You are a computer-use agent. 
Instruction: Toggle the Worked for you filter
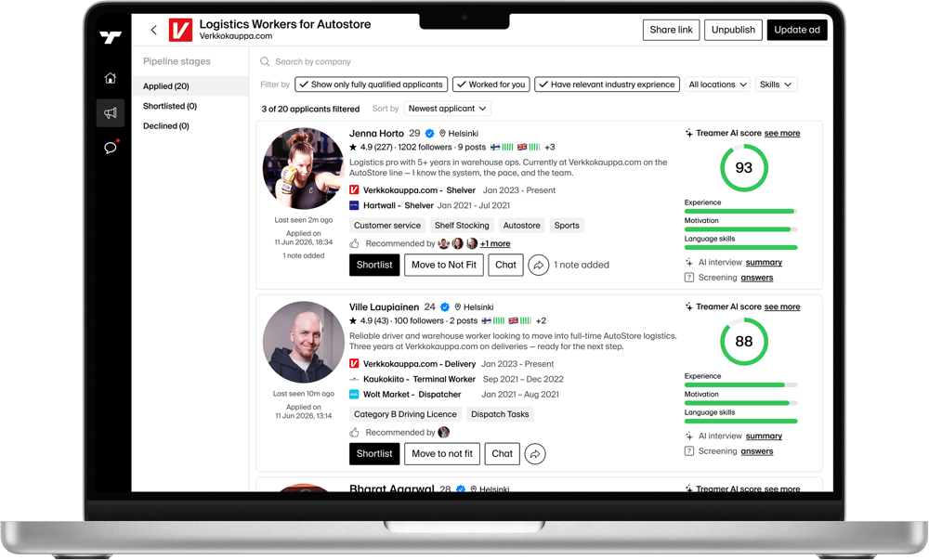click(x=491, y=85)
